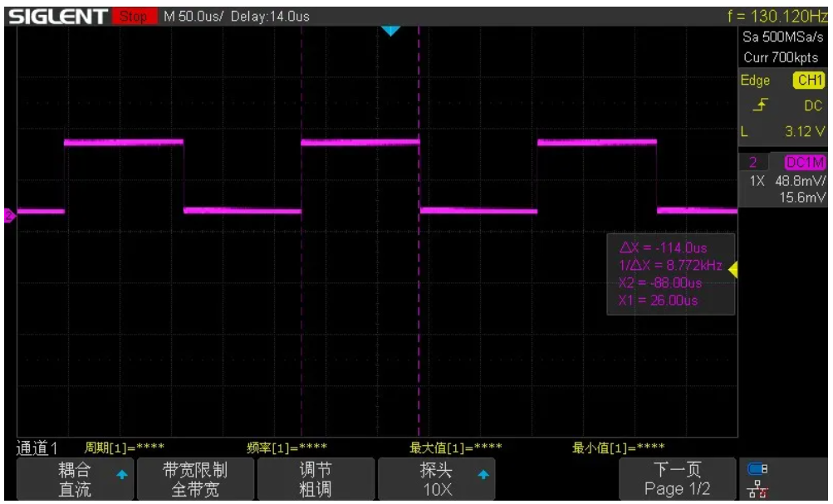Click the Curr 700kpts memory depth
833x504 pixels.
781,57
